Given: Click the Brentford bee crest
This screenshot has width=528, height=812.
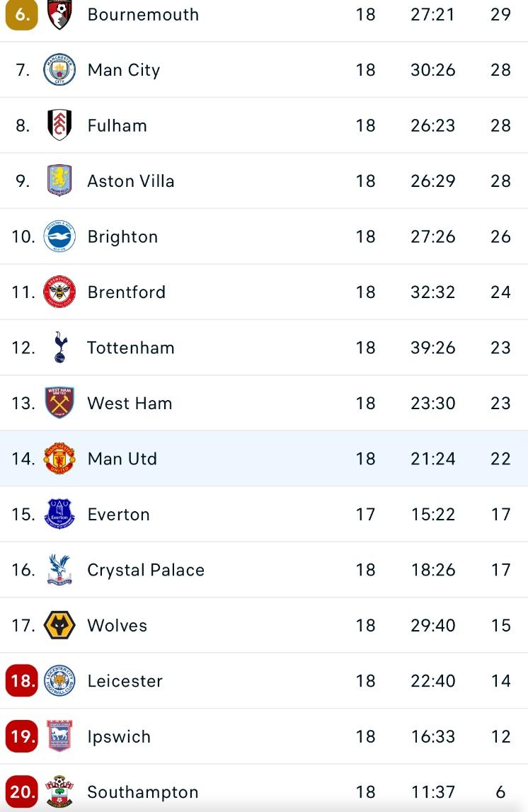Looking at the screenshot, I should tap(59, 292).
